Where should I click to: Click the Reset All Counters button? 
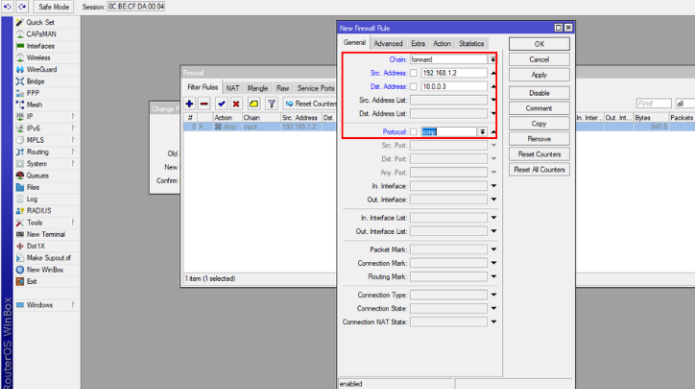point(539,170)
